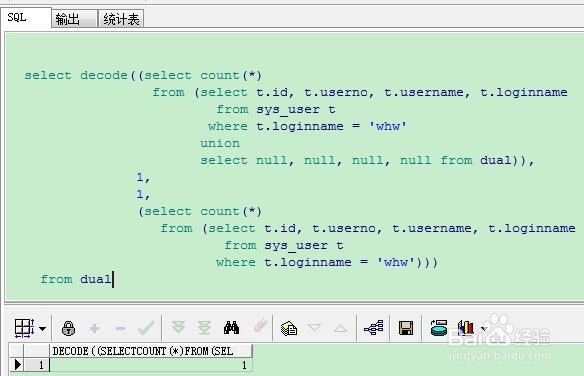This screenshot has height=376, width=584.
Task: Select result row 1 number cell
Action: [x=36, y=365]
